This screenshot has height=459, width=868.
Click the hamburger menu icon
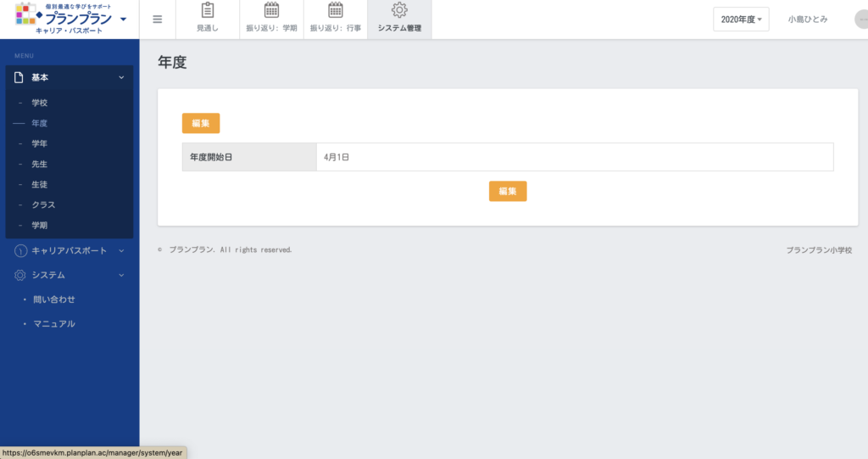point(158,20)
